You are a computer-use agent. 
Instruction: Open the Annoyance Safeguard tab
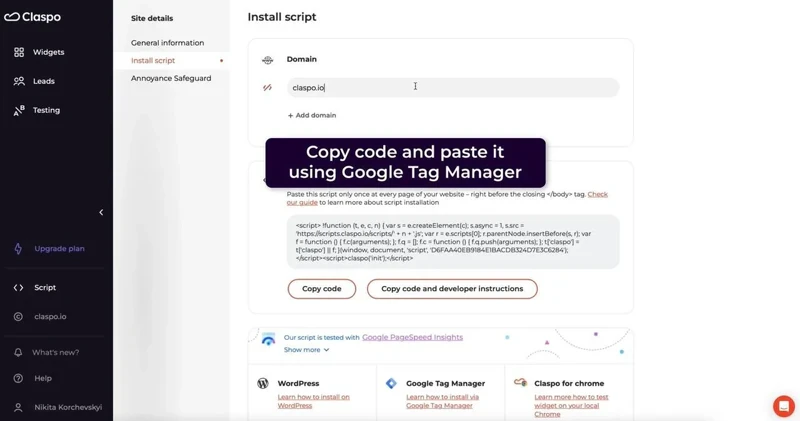point(171,79)
